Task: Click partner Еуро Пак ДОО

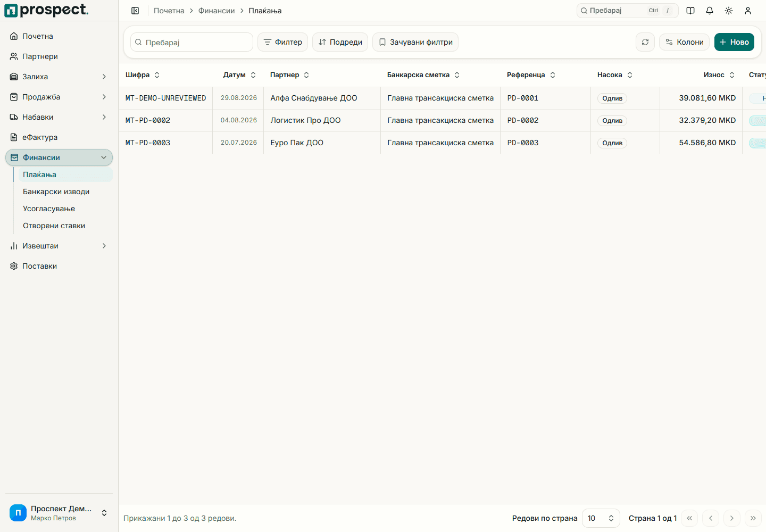Action: pos(297,143)
